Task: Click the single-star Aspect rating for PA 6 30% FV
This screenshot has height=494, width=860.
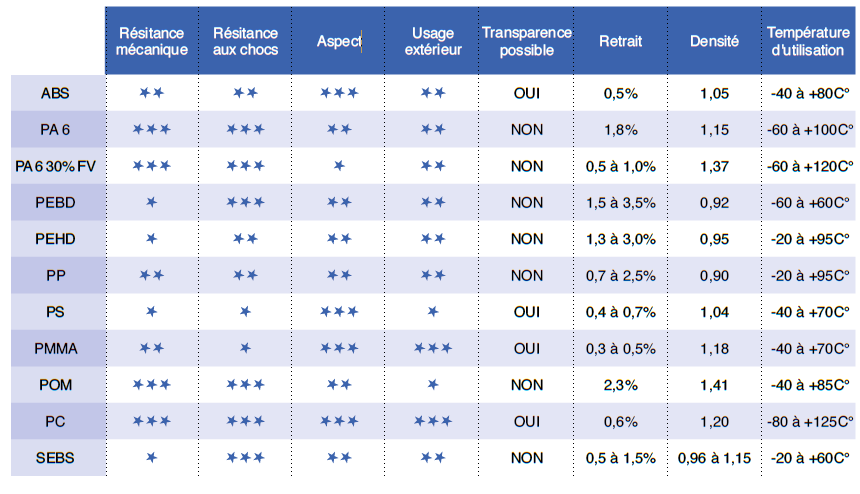Action: [339, 166]
